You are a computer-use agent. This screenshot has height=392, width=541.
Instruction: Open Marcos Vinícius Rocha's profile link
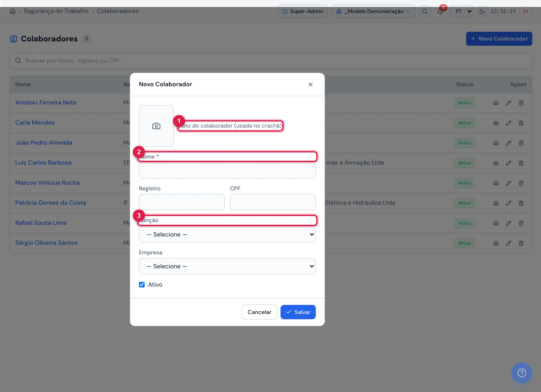coord(47,183)
